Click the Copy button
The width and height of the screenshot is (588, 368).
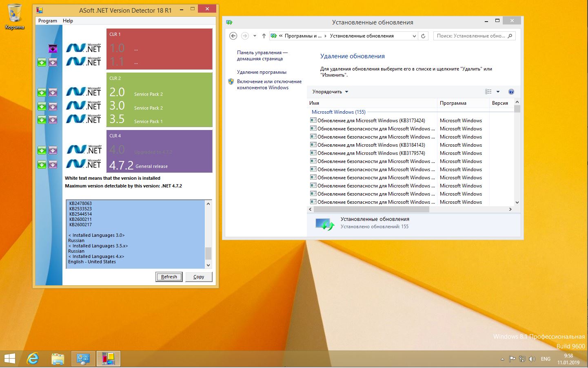pos(199,277)
